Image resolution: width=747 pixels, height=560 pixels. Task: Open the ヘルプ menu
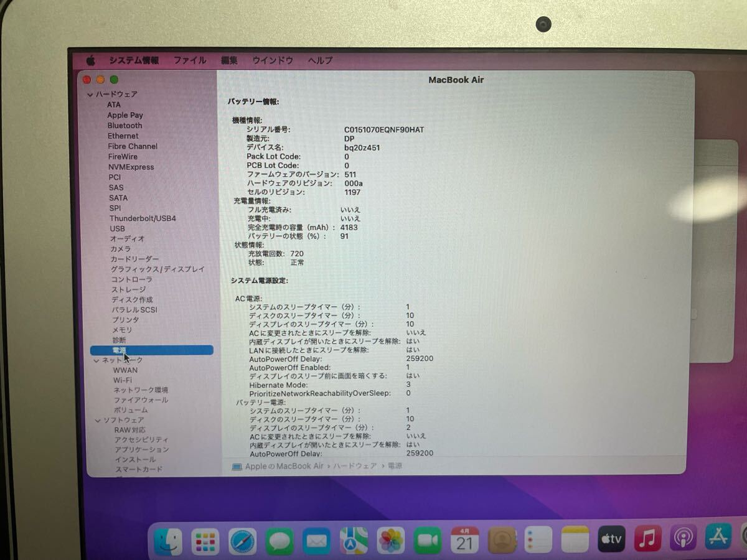point(320,60)
